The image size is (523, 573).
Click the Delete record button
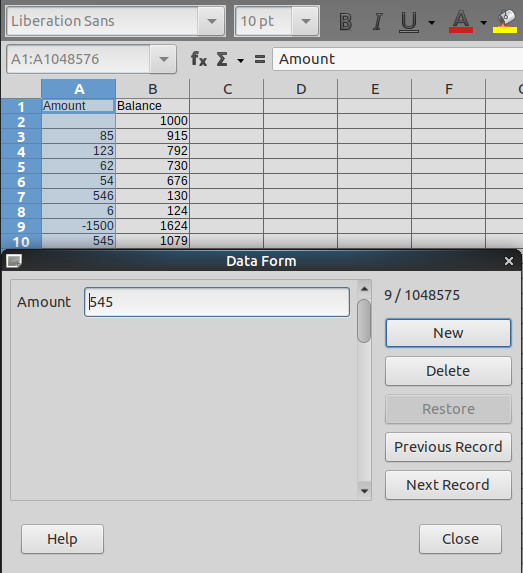tap(448, 371)
